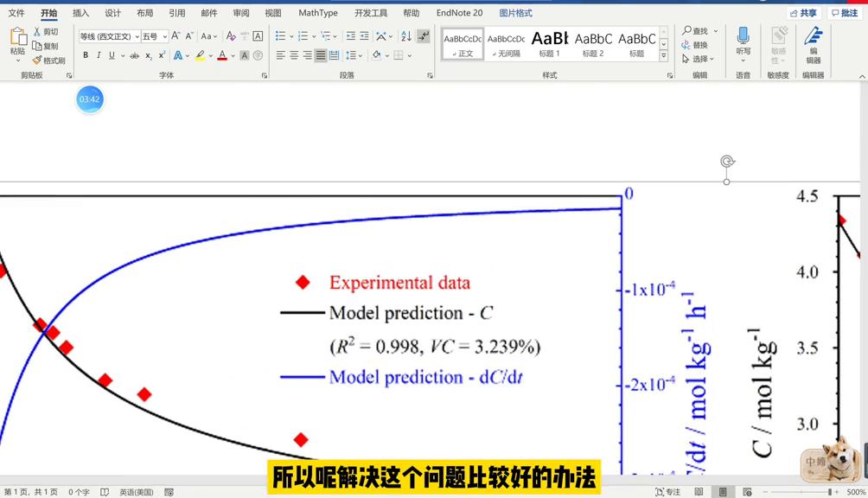This screenshot has height=498, width=868.
Task: Click the Replace (替换) icon
Action: click(x=692, y=44)
